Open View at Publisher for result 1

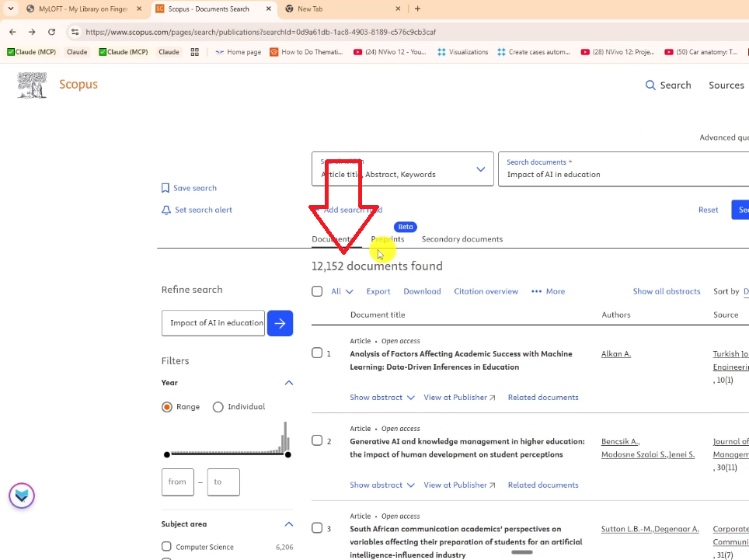[x=459, y=397]
